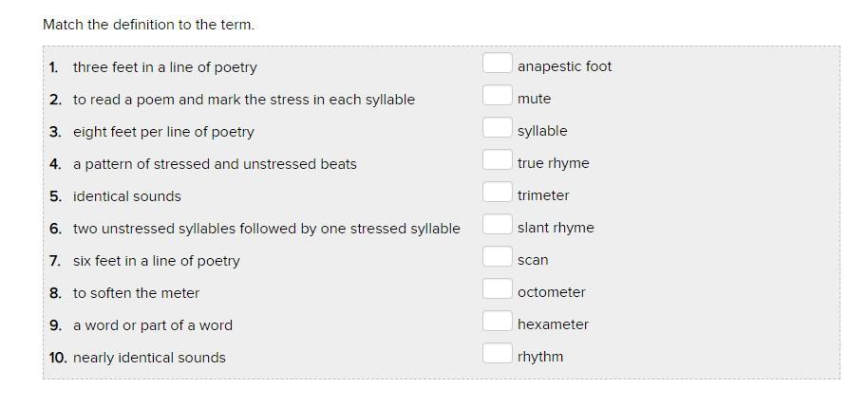The height and width of the screenshot is (407, 868).
Task: Click definition 5, identical sounds
Action: 126,196
